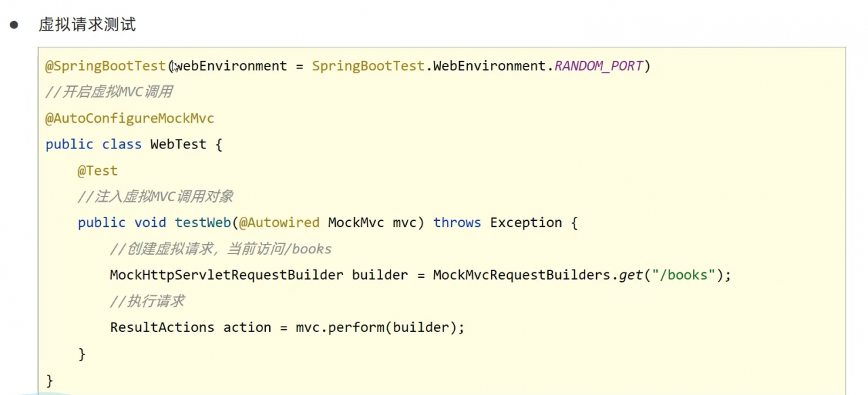The image size is (868, 395).
Task: Click the heading 虚拟请求测试
Action: tap(87, 25)
